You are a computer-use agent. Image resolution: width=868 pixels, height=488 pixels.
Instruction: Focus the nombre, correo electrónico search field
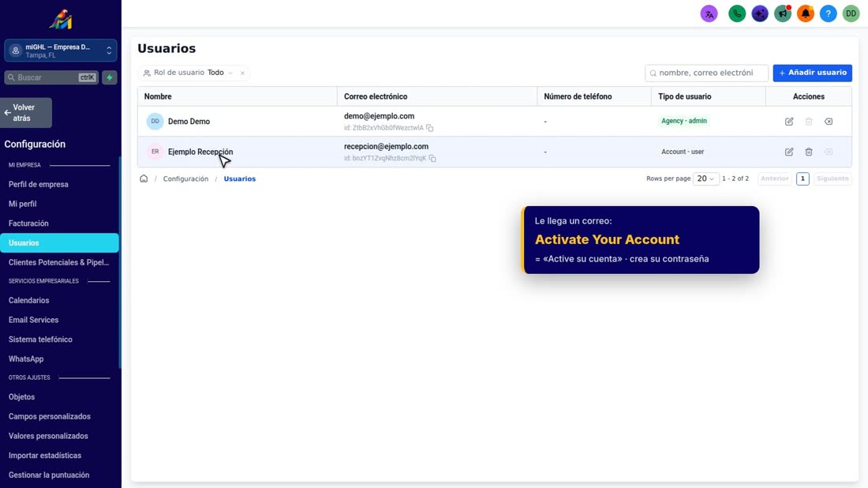(706, 73)
